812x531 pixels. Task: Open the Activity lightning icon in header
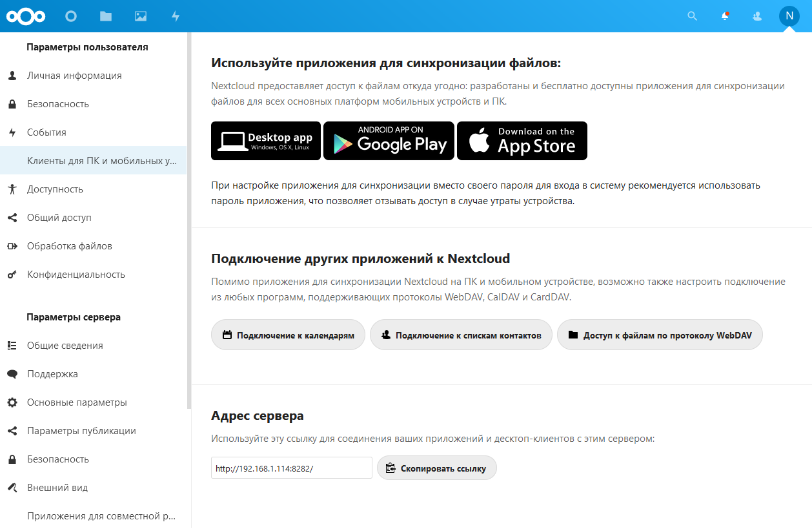pos(176,16)
